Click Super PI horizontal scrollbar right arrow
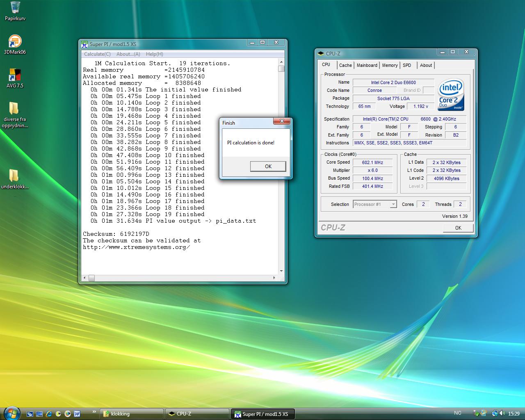525x420 pixels. click(274, 278)
